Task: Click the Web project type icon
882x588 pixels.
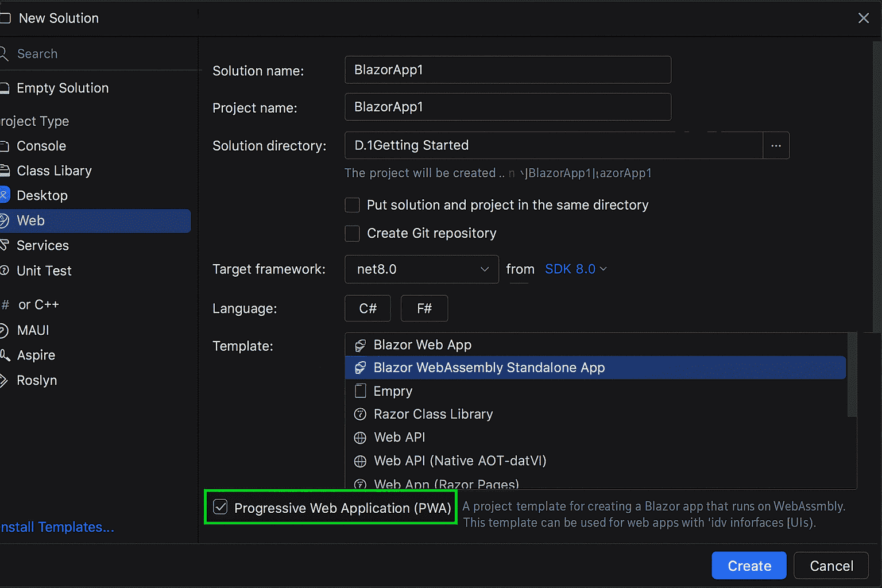Action: (x=4, y=220)
